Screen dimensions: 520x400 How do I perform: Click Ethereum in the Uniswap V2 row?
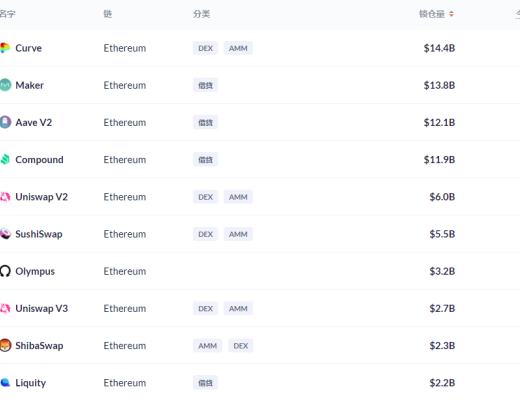pos(125,197)
